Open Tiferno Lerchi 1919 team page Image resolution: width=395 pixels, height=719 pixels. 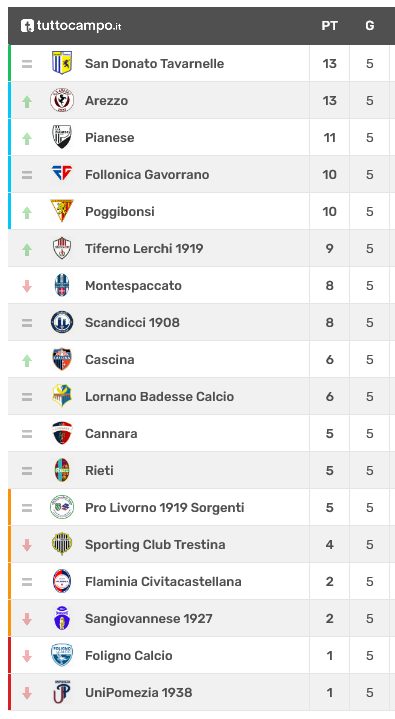(x=144, y=249)
